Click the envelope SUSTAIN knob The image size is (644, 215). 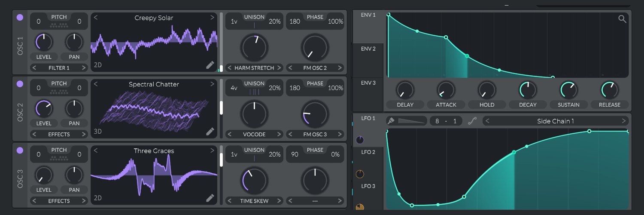pos(569,90)
